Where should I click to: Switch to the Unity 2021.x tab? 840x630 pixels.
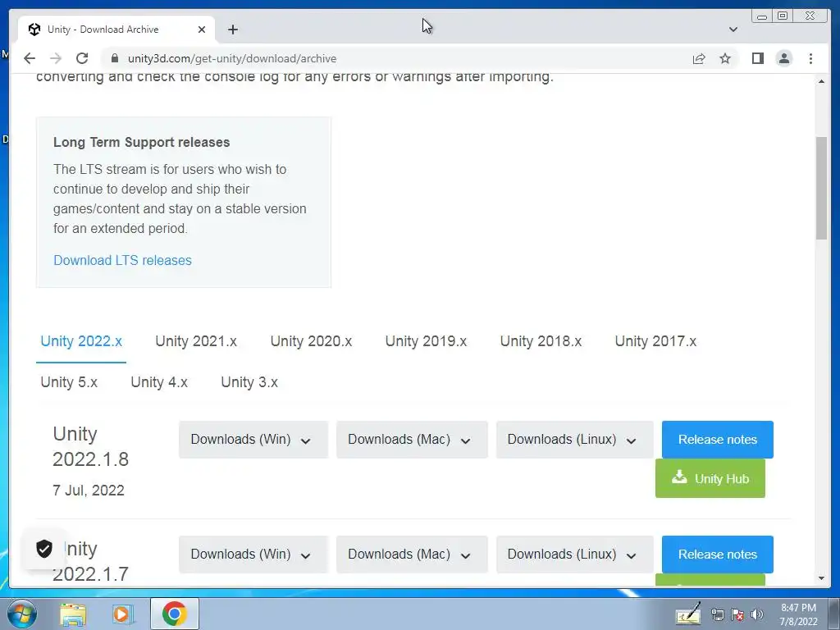pos(196,341)
